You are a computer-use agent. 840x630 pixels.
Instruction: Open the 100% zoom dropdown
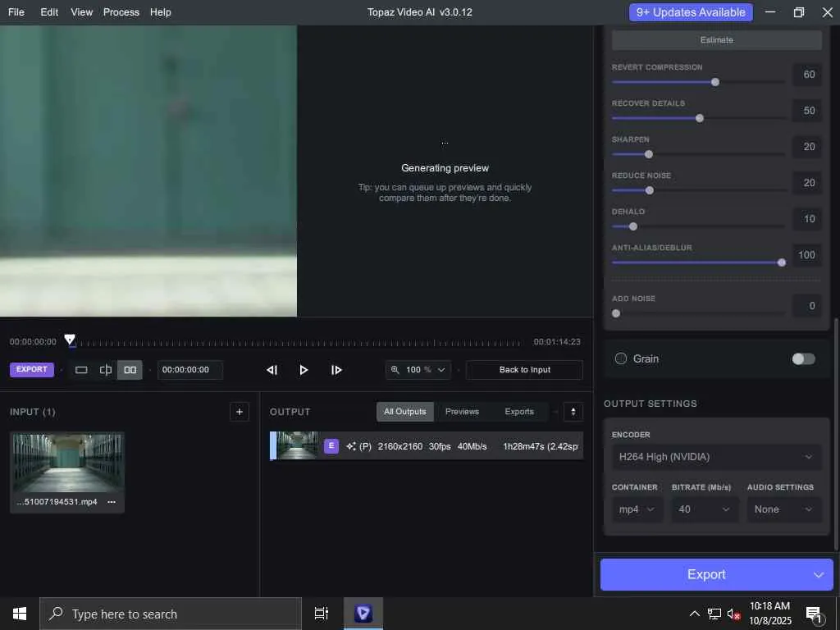click(x=418, y=370)
